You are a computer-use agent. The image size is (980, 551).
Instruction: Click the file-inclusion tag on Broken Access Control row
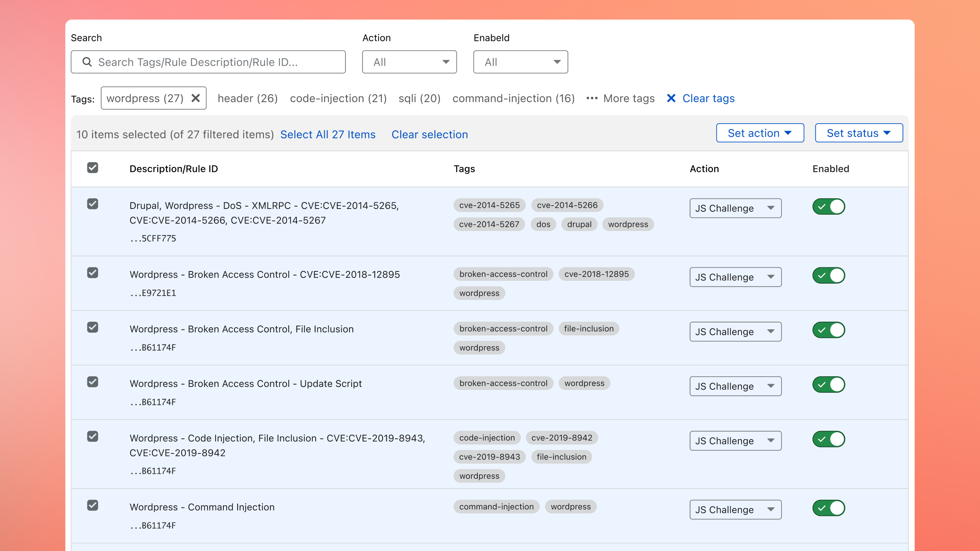click(588, 329)
